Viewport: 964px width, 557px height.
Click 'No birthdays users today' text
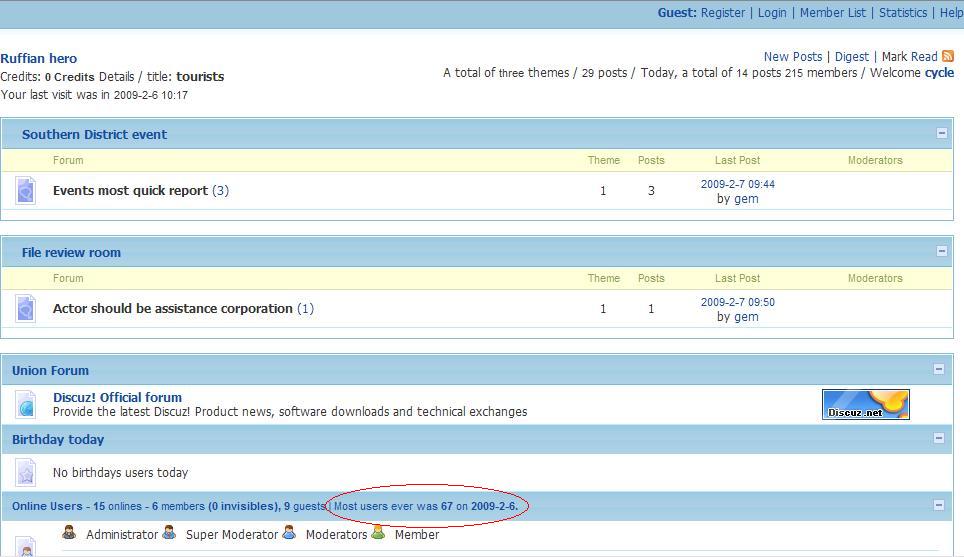120,473
